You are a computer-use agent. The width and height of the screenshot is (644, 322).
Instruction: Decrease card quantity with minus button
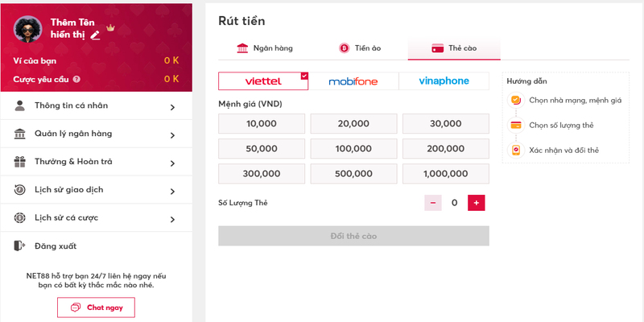tap(433, 203)
